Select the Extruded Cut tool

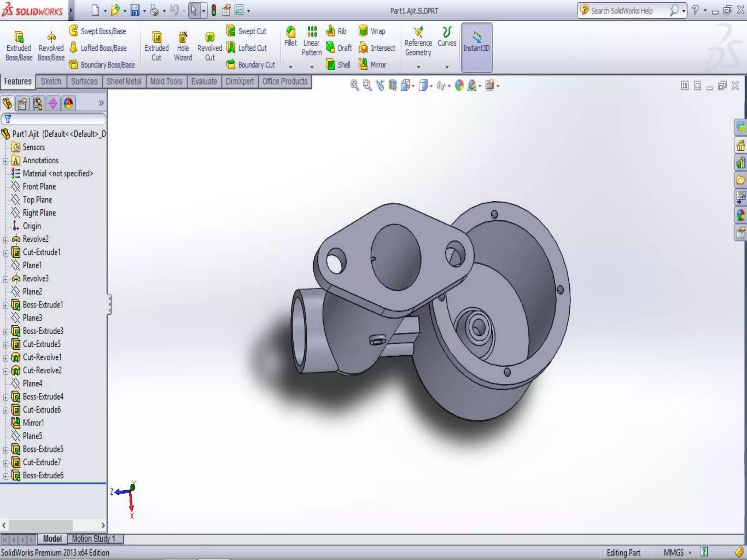[x=156, y=46]
